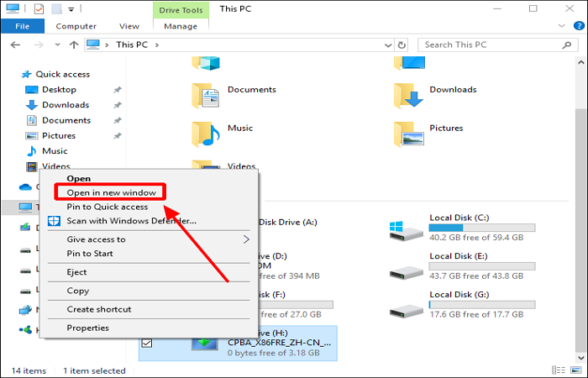
Task: Click the search magnifier icon
Action: (567, 45)
